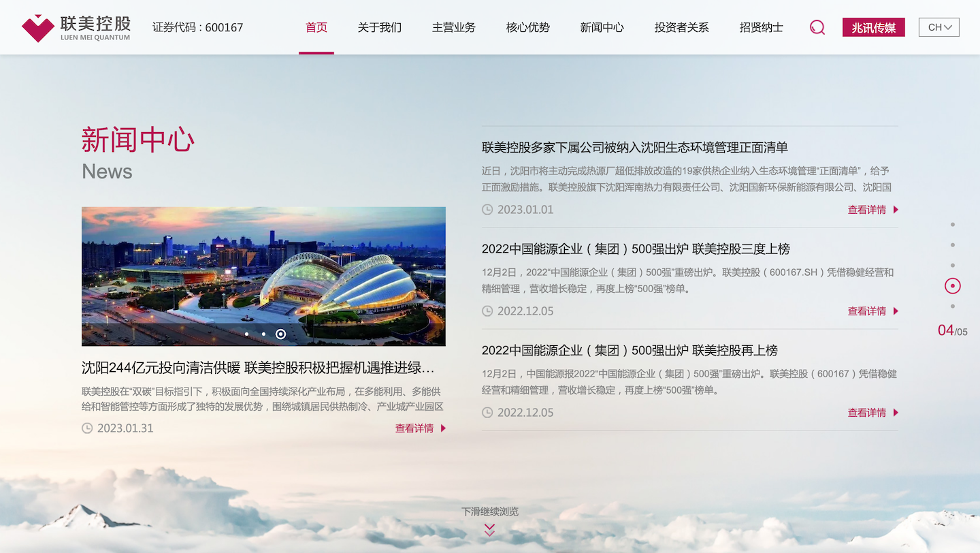
Task: Expand the 主营业务 navigation menu
Action: [x=453, y=27]
